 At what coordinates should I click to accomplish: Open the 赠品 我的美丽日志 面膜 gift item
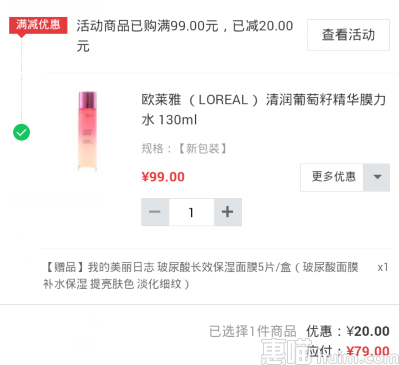201,275
